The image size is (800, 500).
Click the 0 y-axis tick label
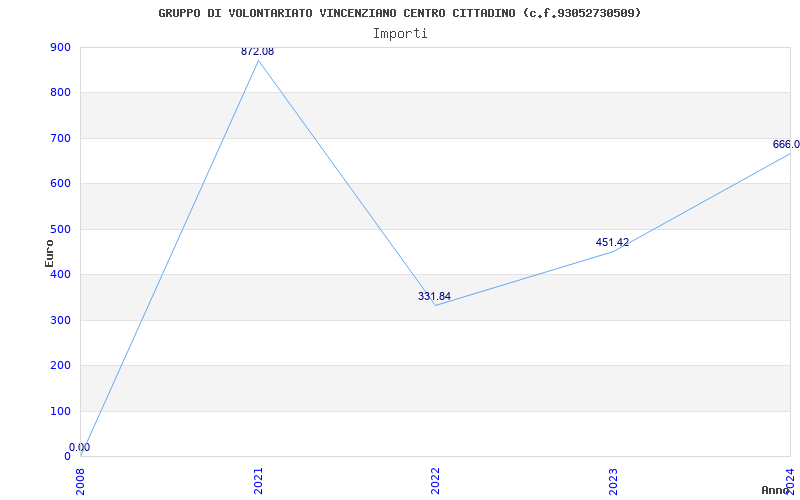(67, 457)
